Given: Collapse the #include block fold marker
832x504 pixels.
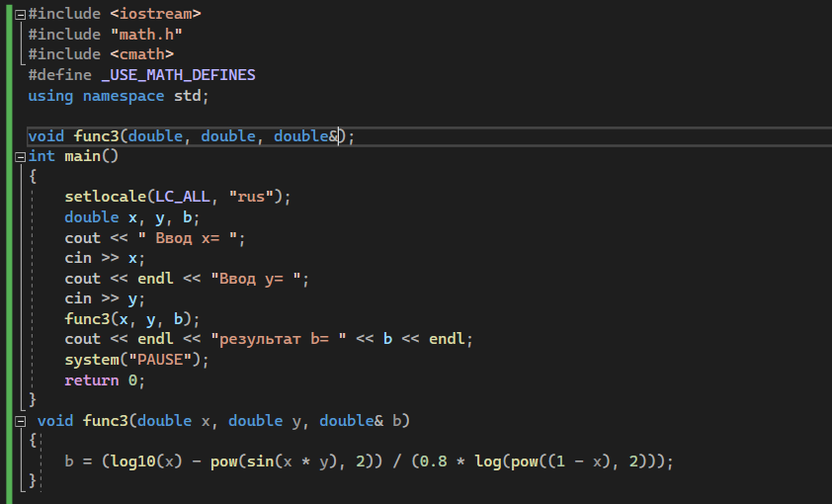Looking at the screenshot, I should [x=20, y=15].
